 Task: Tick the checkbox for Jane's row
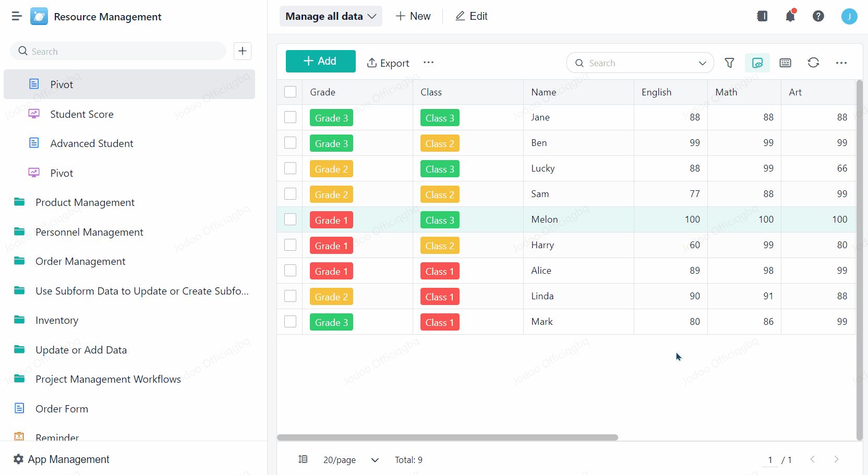(291, 117)
